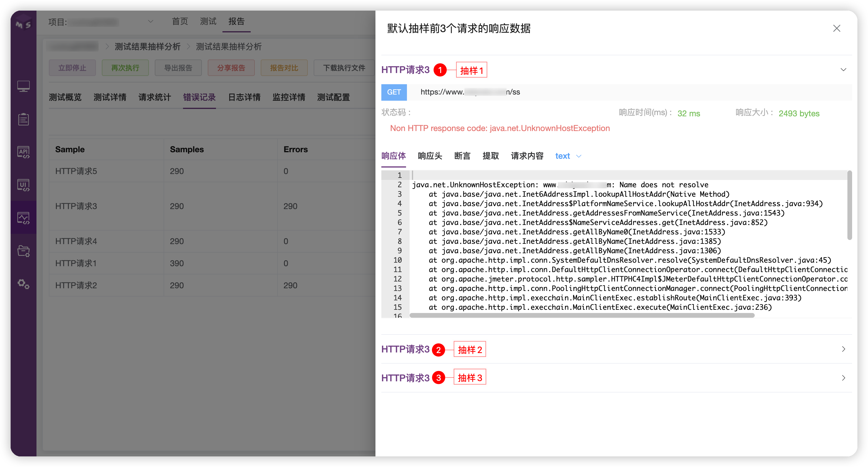Open the UI testing sidebar icon
This screenshot has height=467, width=868.
point(23,185)
